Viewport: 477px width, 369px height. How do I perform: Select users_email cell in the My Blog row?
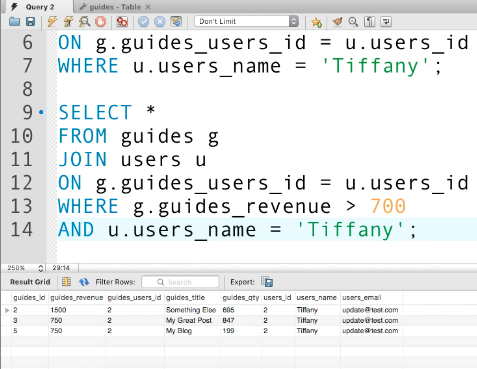pyautogui.click(x=371, y=331)
